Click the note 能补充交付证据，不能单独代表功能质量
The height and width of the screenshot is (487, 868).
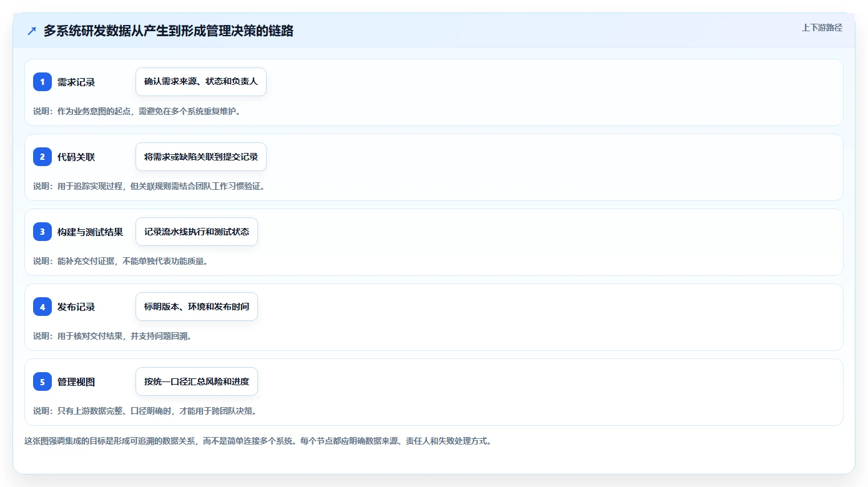click(121, 261)
